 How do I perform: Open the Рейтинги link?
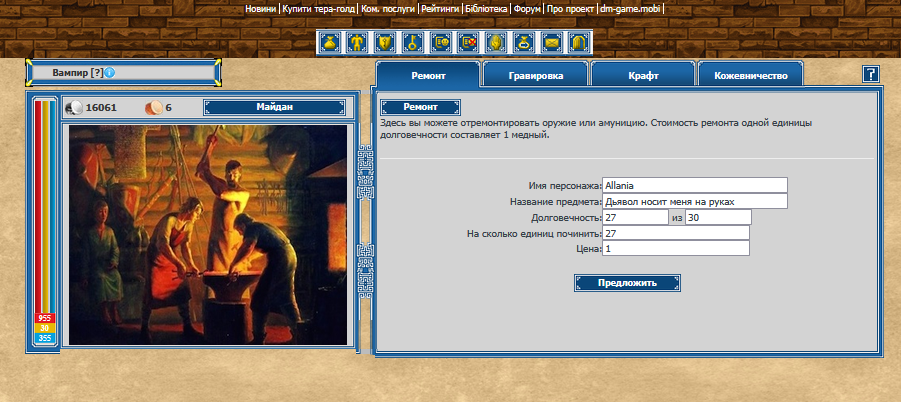pos(441,9)
